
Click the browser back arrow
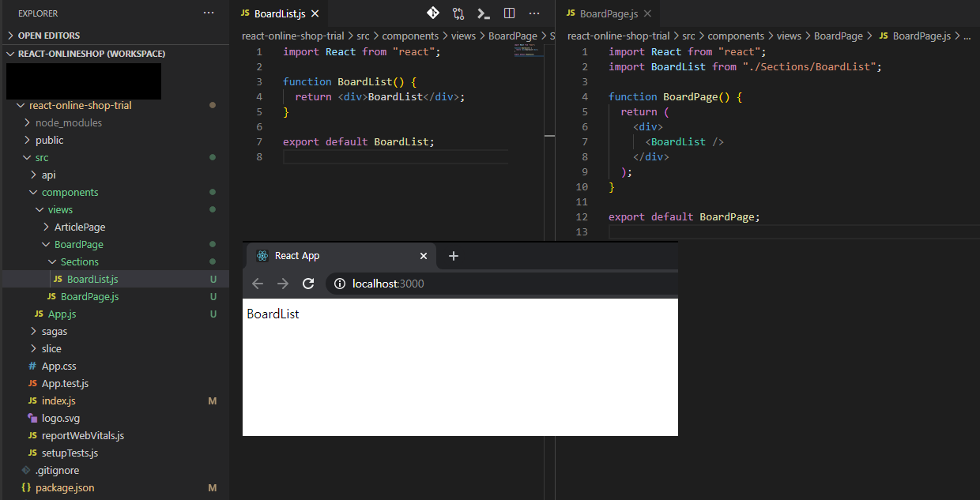[x=258, y=284]
